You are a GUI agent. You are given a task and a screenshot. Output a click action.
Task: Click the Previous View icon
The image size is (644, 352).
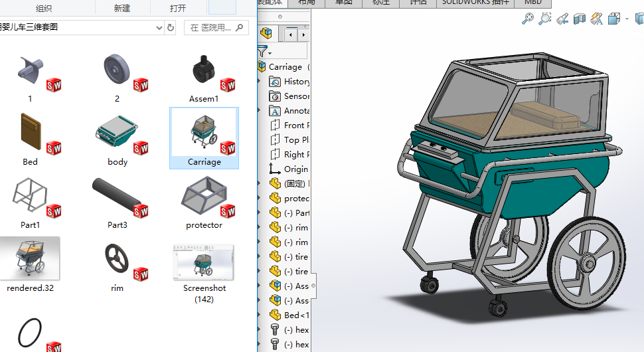562,19
